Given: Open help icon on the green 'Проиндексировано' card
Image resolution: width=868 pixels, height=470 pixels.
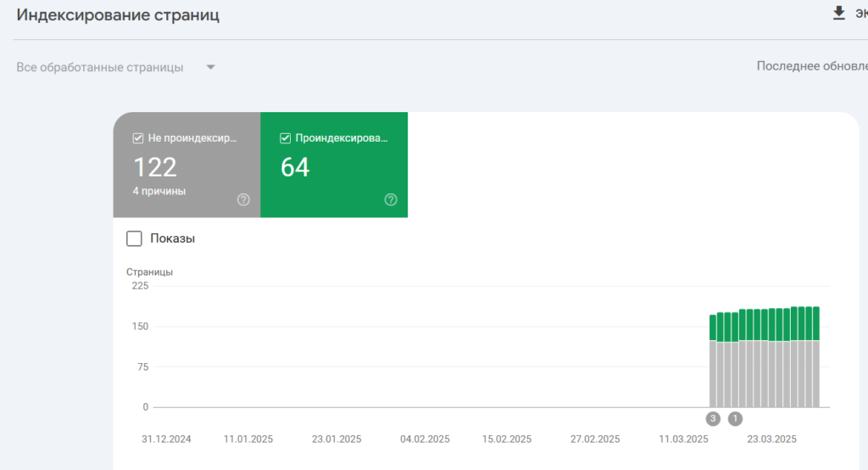Looking at the screenshot, I should tap(391, 199).
